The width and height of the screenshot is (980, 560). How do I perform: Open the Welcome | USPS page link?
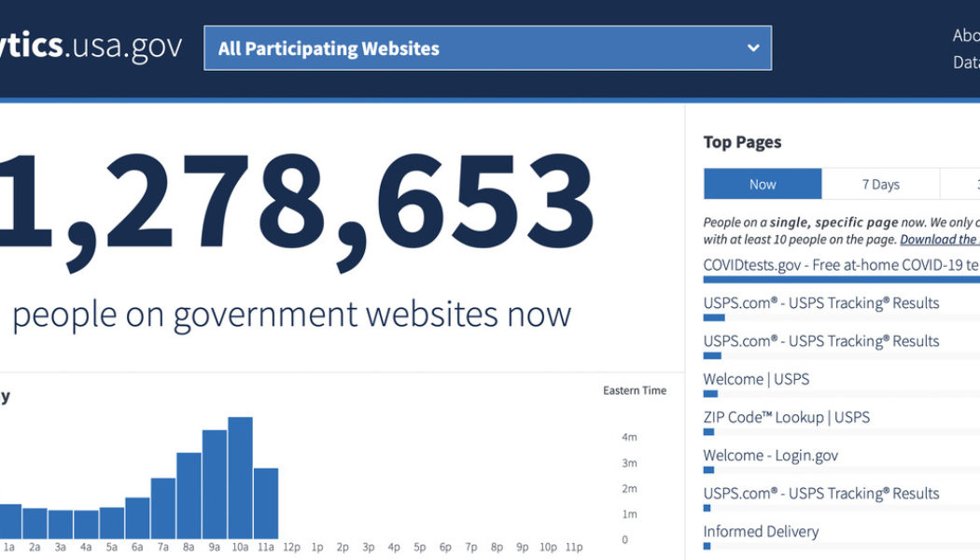[757, 379]
